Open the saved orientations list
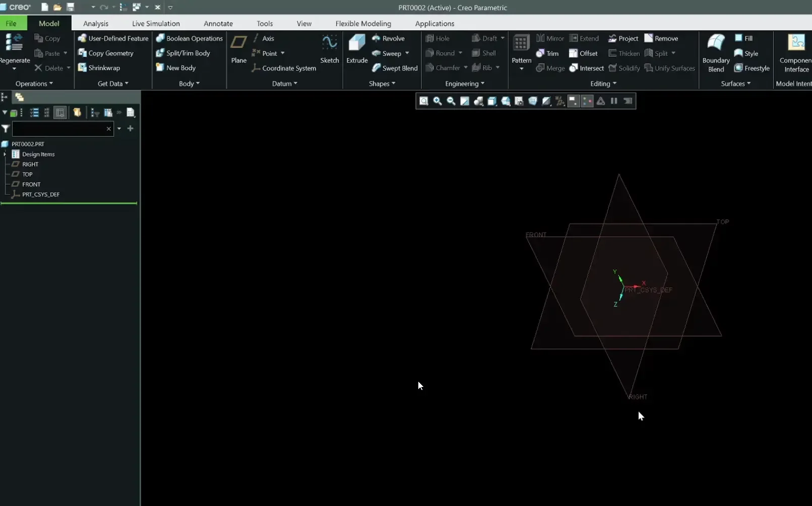812x506 pixels. (x=506, y=101)
